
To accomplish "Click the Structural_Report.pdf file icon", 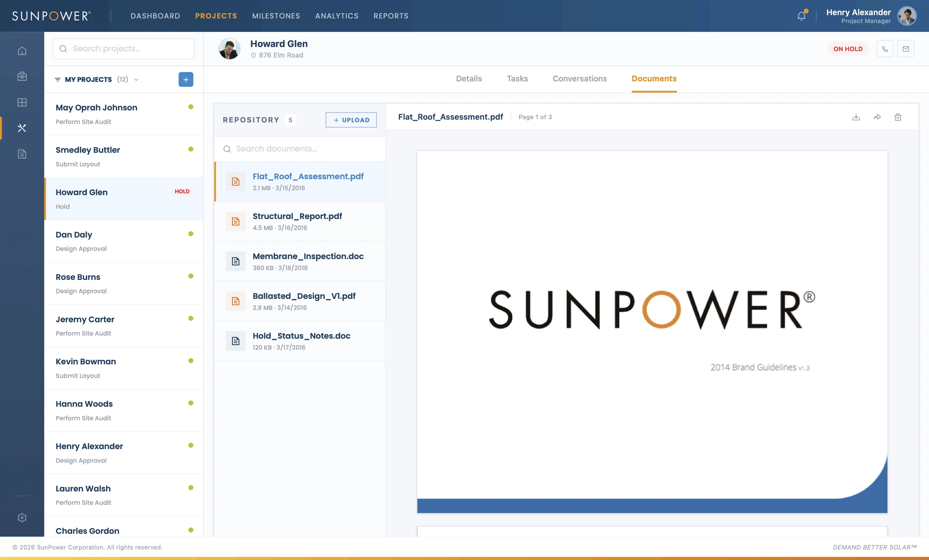I will click(236, 222).
